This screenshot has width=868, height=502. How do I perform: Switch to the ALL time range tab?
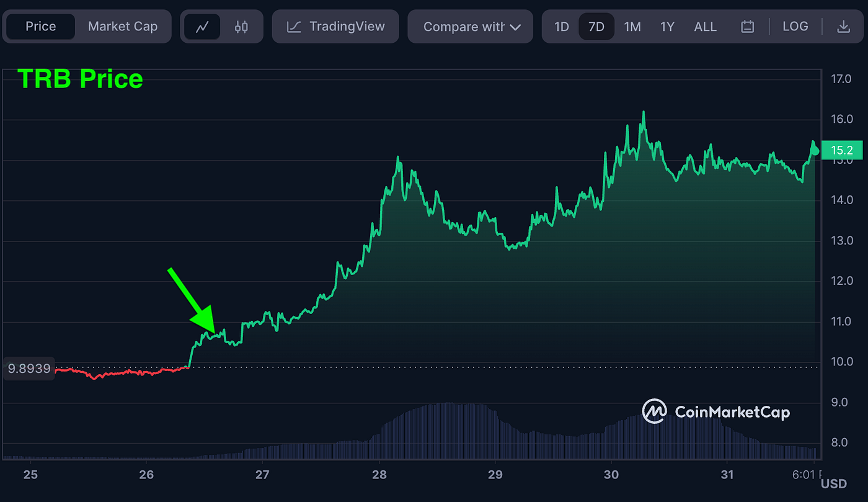706,26
